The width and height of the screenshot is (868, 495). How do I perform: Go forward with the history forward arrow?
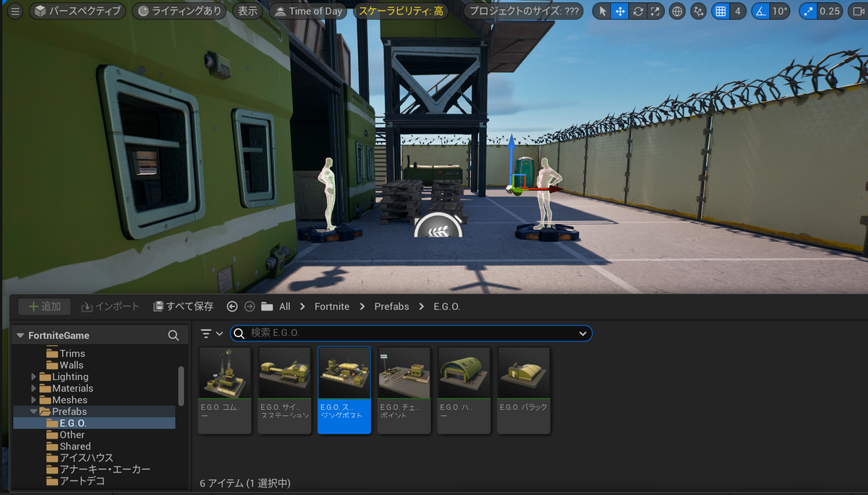(x=250, y=306)
